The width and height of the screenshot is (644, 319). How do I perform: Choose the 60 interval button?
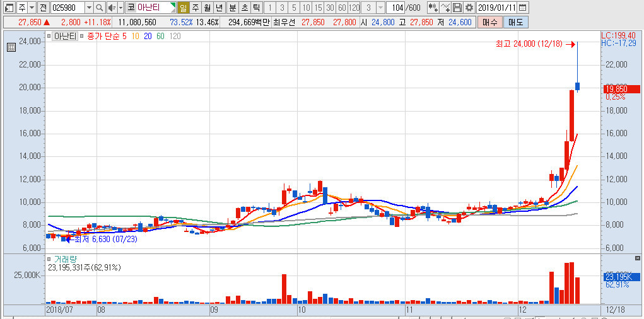click(x=342, y=8)
